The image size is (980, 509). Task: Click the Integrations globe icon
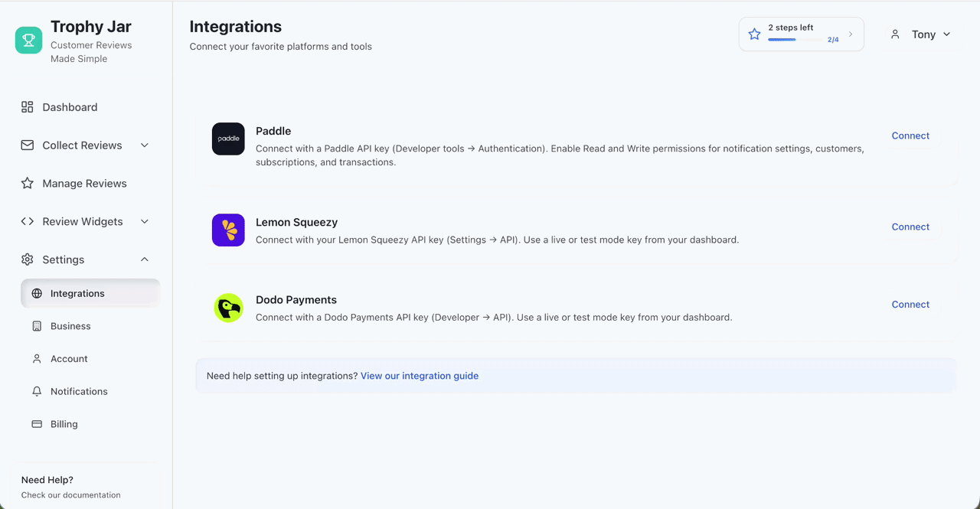pyautogui.click(x=37, y=293)
